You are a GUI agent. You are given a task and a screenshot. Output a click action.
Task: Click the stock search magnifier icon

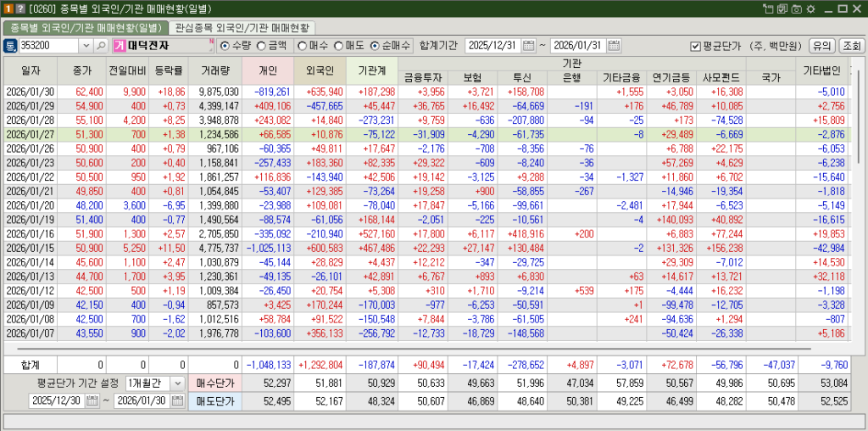pyautogui.click(x=102, y=46)
